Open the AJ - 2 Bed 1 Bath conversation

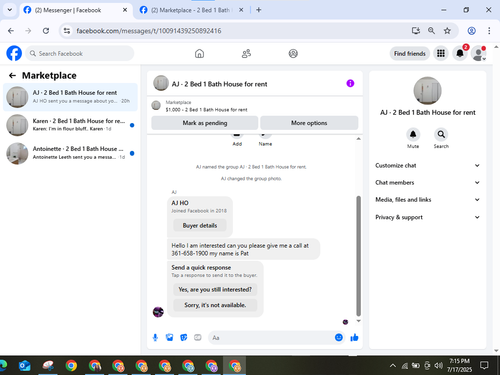tap(70, 97)
